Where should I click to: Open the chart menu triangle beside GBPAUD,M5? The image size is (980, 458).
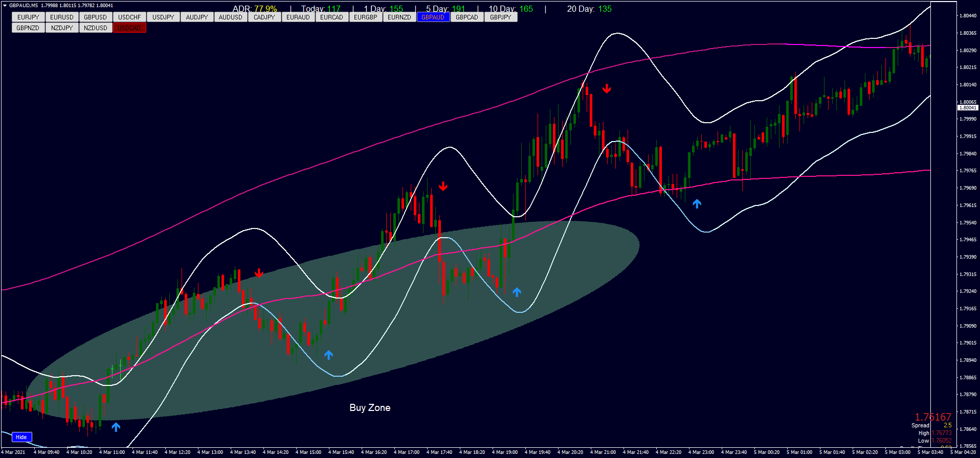tap(5, 6)
